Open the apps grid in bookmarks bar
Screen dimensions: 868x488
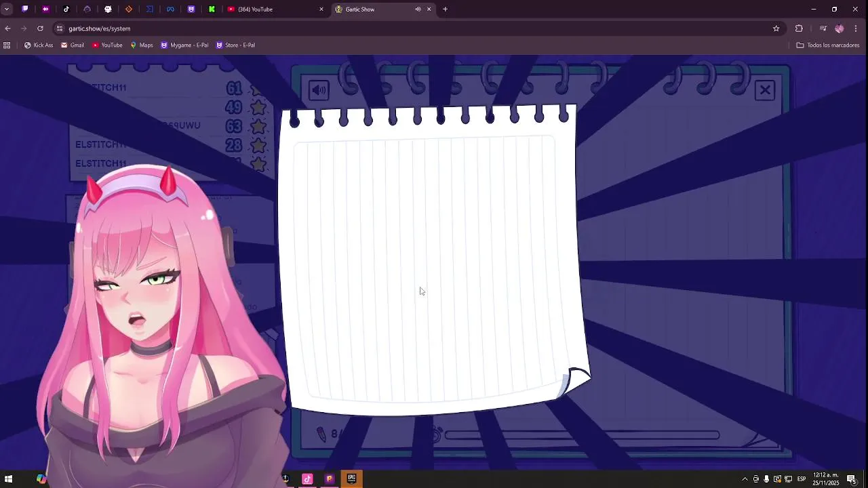(7, 45)
